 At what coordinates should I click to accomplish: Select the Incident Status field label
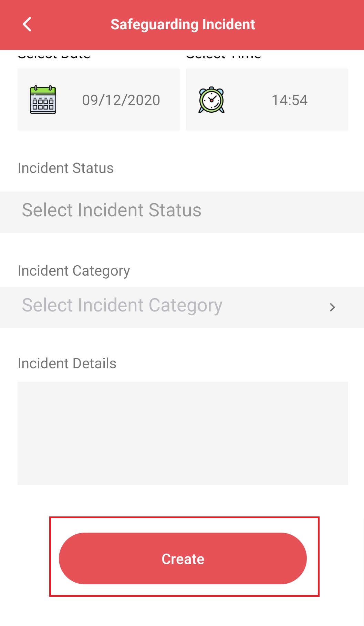[65, 168]
